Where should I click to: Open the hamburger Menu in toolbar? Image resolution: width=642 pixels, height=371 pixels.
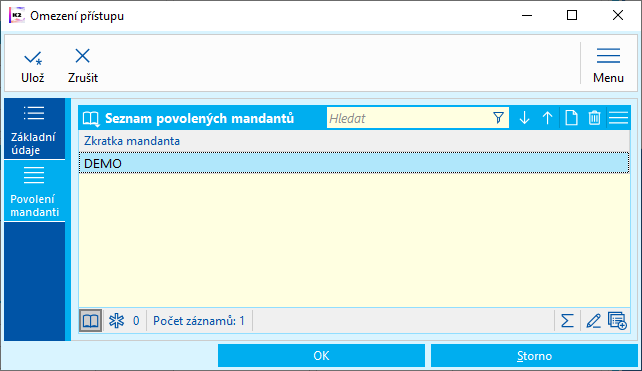click(608, 66)
